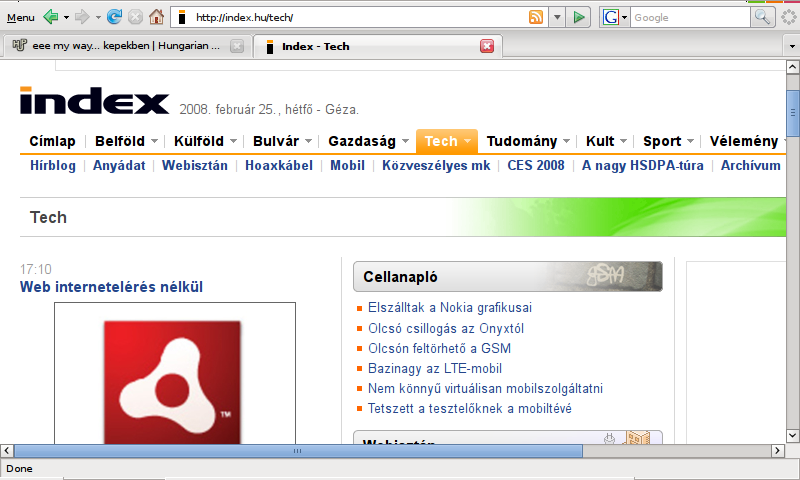Click the index logo
This screenshot has width=800, height=480.
point(94,100)
